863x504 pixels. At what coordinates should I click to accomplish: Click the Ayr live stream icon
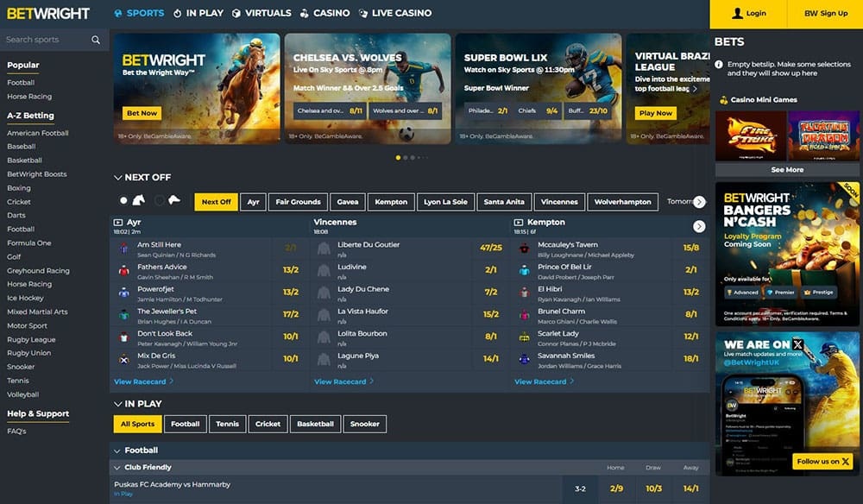click(x=117, y=223)
